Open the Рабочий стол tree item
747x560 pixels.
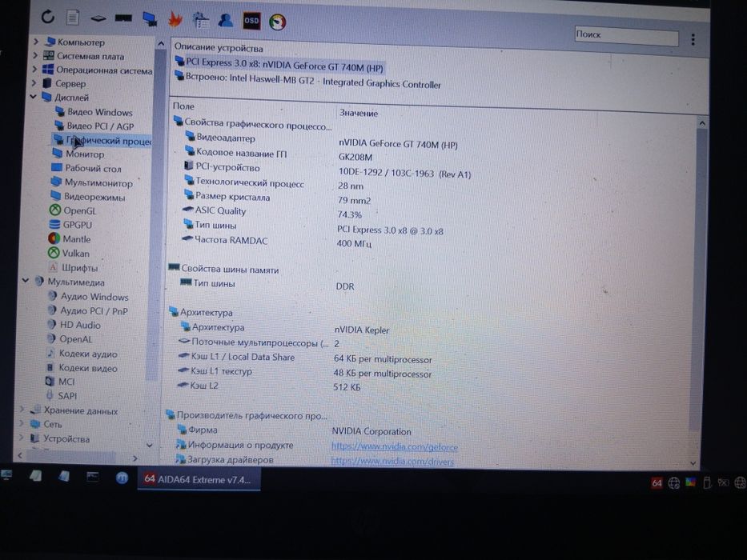(86, 168)
